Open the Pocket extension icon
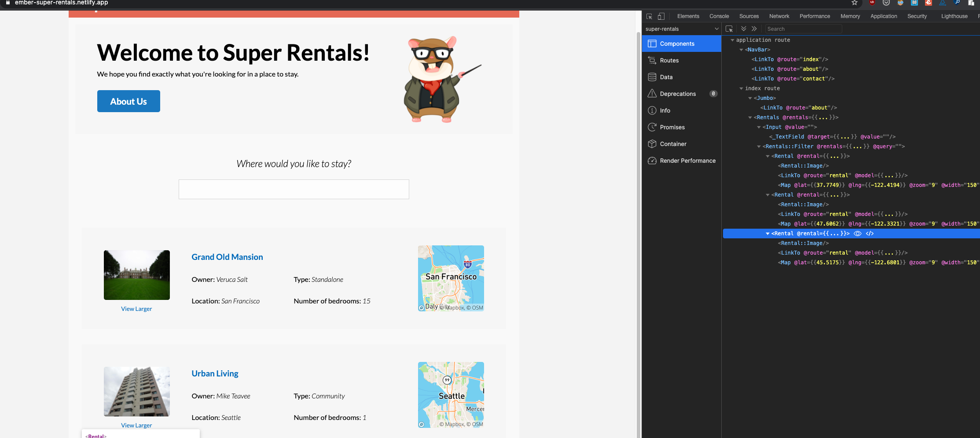The height and width of the screenshot is (438, 980). pyautogui.click(x=886, y=3)
